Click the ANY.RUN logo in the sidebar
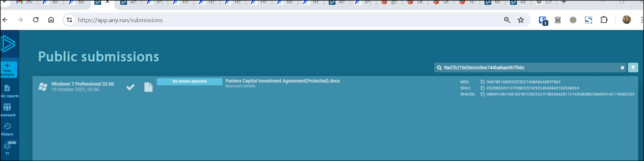This screenshot has width=644, height=161. (8, 44)
